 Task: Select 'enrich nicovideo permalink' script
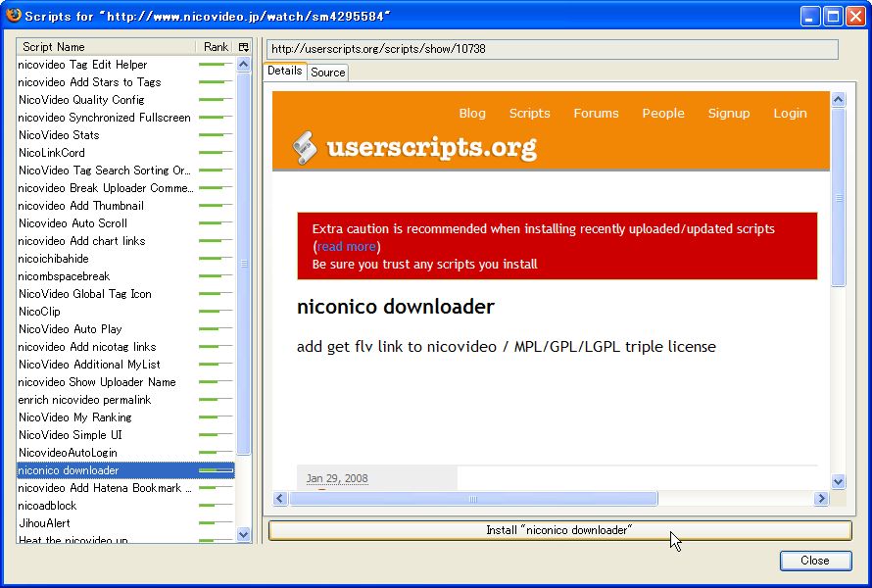pos(125,400)
